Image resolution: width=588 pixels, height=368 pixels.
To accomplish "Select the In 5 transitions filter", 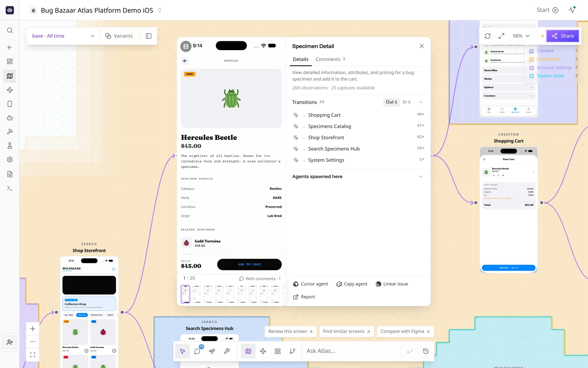I will 407,102.
